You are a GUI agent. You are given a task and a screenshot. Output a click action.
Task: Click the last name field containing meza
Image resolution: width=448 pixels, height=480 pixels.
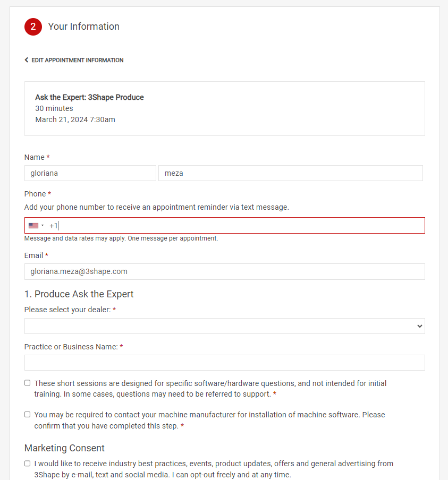290,173
